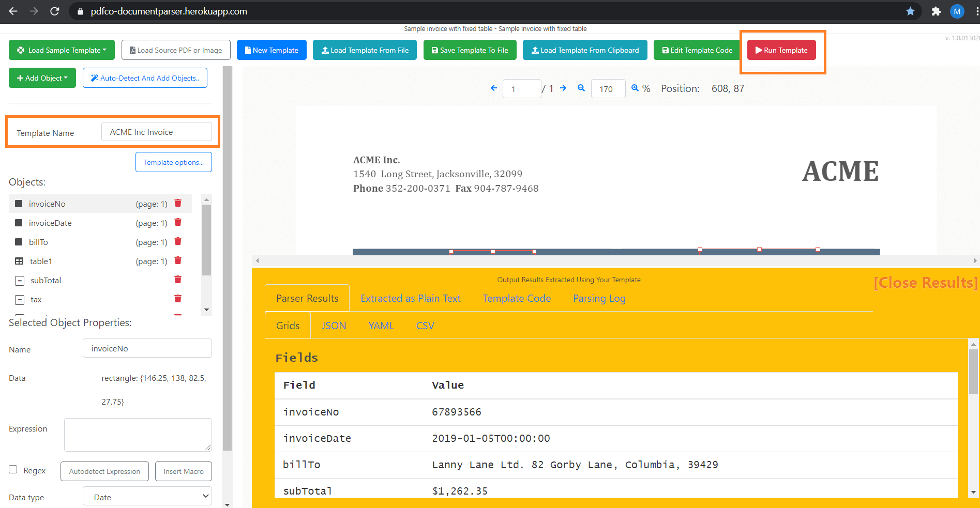
Task: Open the Parsing Log tab
Action: point(599,298)
